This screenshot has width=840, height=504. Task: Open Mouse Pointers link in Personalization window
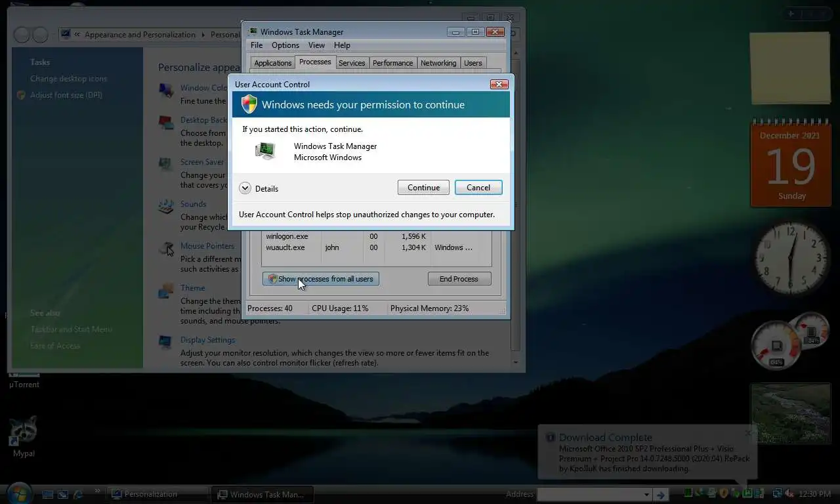click(207, 246)
